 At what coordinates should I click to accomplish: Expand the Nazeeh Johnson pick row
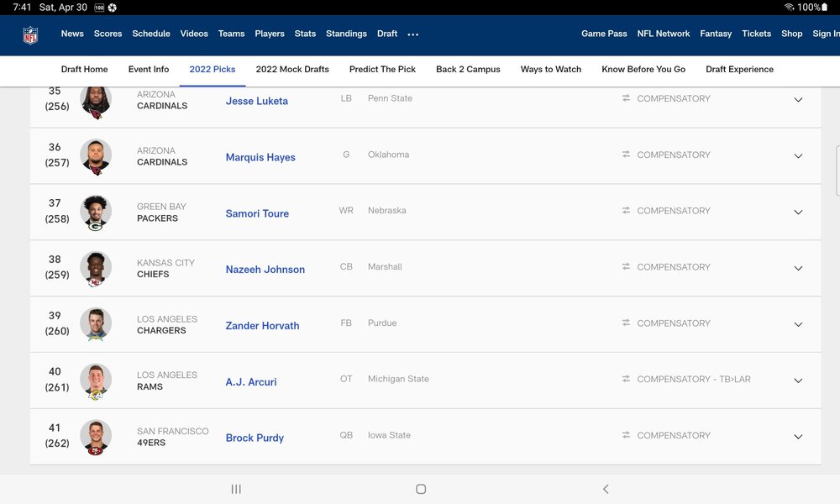798,268
